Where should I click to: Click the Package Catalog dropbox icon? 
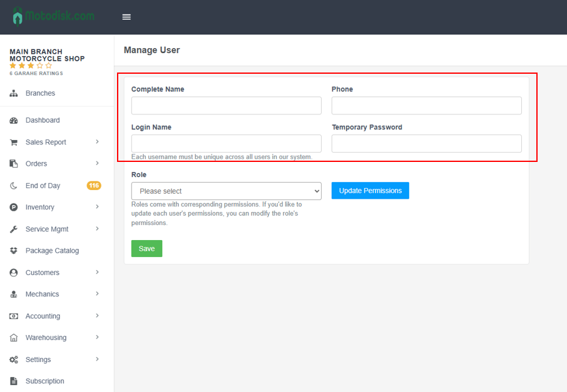point(14,251)
